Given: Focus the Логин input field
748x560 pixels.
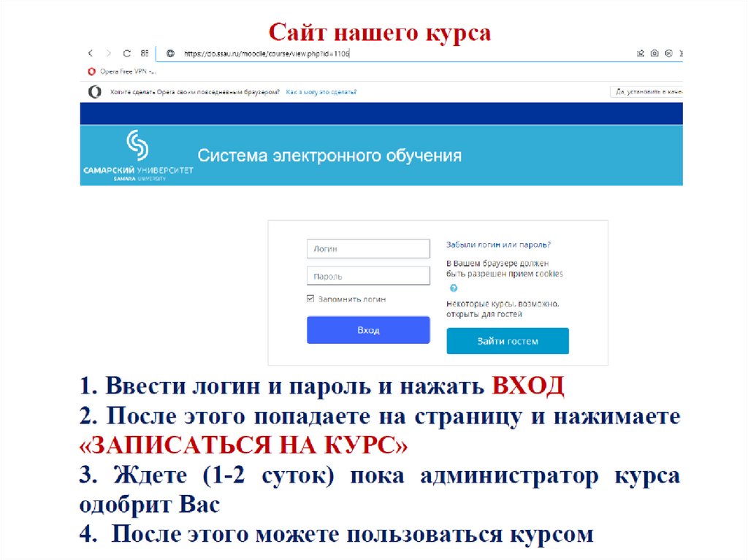Looking at the screenshot, I should (x=368, y=248).
